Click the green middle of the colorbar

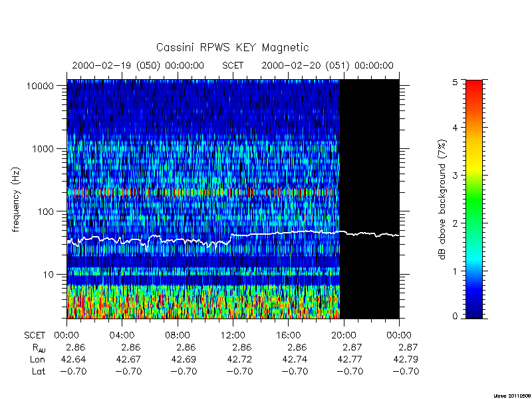pyautogui.click(x=474, y=200)
